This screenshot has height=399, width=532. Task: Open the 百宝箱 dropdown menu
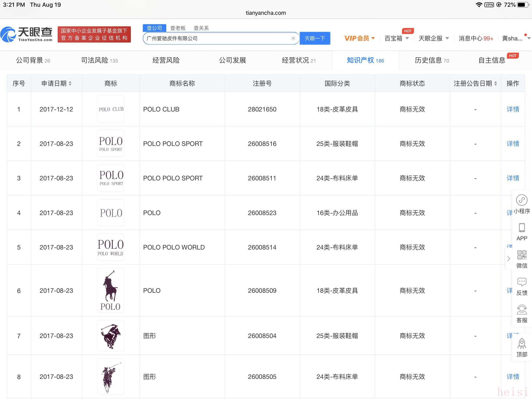click(x=396, y=38)
